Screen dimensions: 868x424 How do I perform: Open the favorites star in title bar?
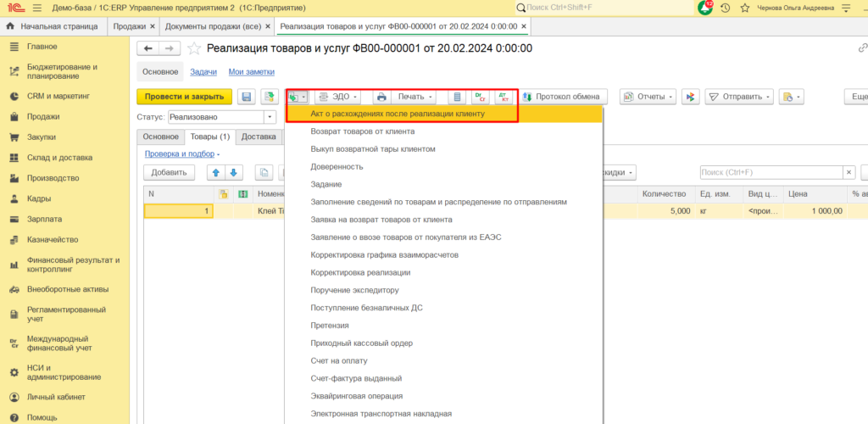click(x=744, y=8)
